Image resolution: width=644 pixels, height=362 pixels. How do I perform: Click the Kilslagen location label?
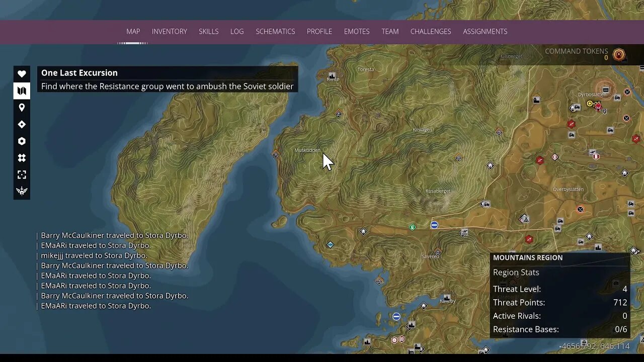coord(422,130)
